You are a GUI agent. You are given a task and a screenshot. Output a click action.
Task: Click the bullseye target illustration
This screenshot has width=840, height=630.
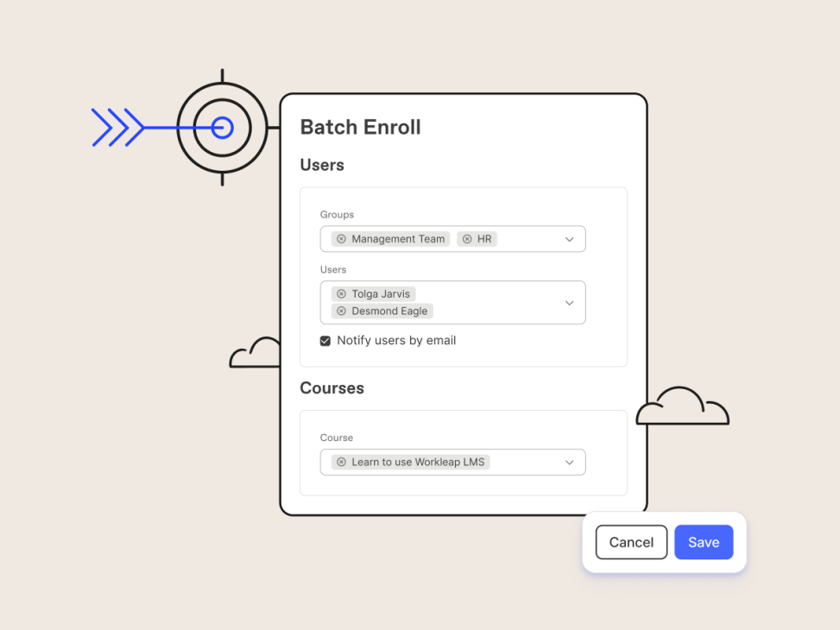(x=222, y=128)
